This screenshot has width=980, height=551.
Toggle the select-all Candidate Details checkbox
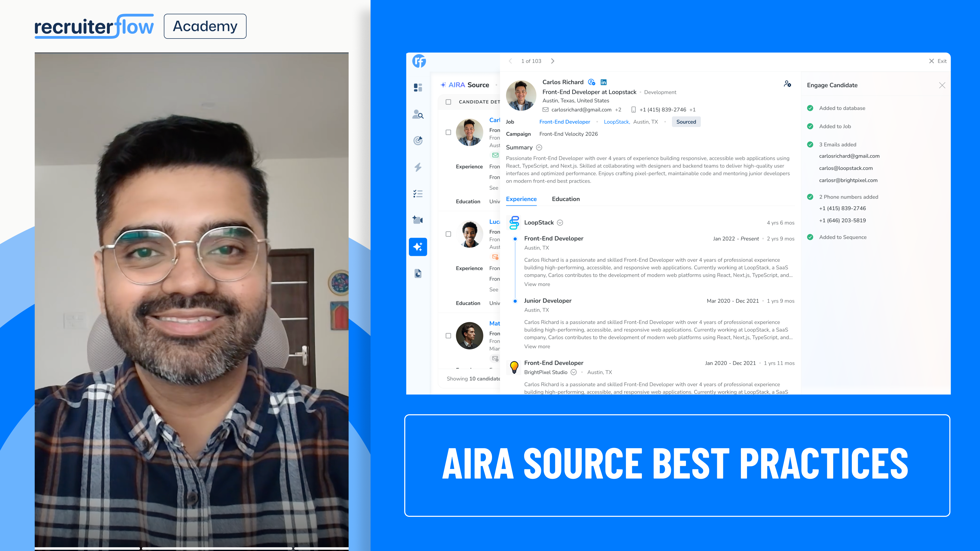click(x=448, y=102)
